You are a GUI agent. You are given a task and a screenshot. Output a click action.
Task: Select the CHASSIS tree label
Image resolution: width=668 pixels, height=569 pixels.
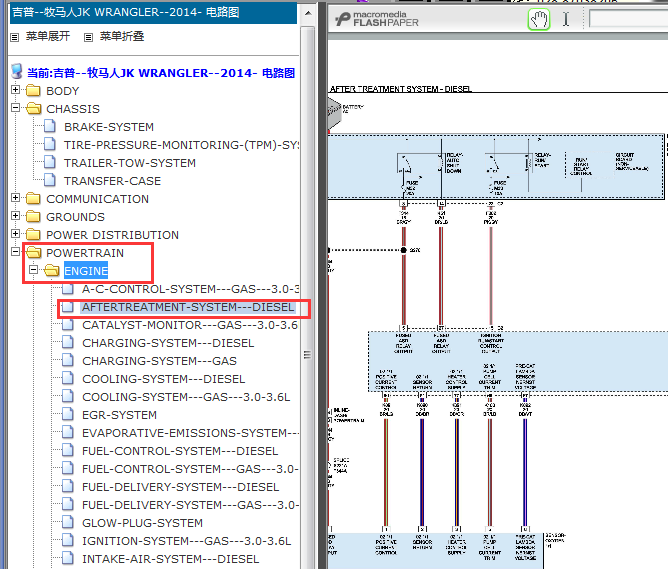click(x=73, y=109)
